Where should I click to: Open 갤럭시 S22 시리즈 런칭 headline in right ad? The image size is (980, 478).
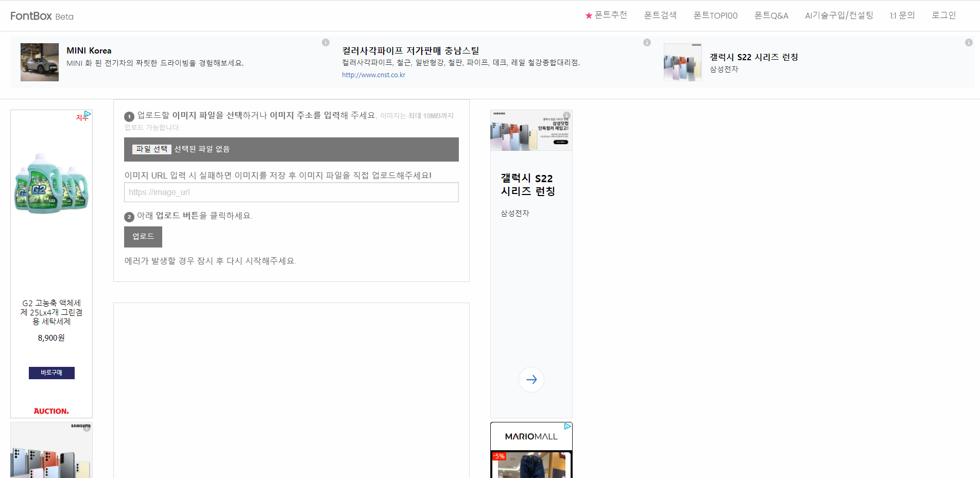click(528, 185)
